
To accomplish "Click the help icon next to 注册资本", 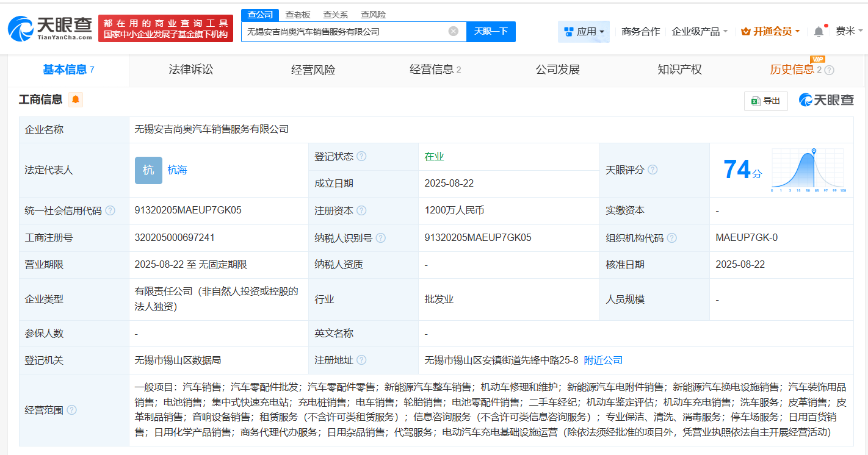I will [x=363, y=210].
